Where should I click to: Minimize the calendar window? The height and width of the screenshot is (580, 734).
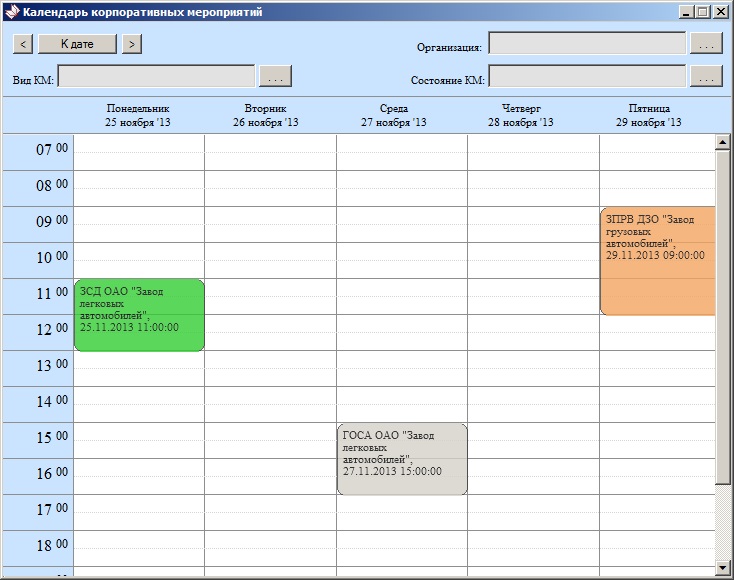click(x=686, y=12)
